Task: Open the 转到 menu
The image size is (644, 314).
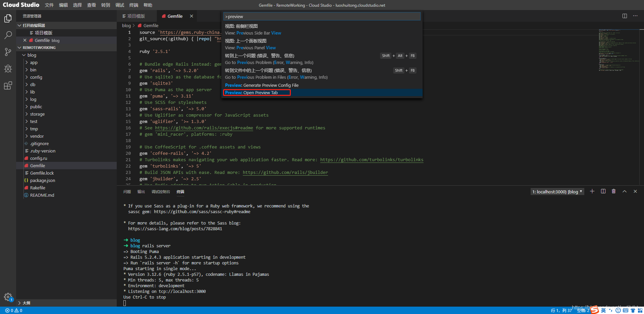Action: [x=106, y=5]
